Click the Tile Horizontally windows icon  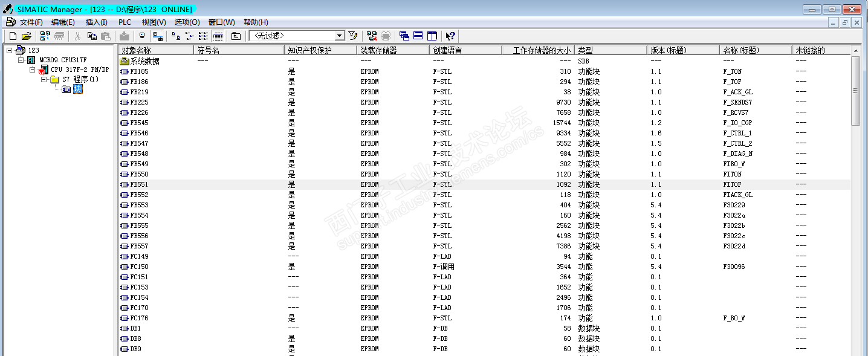(418, 36)
